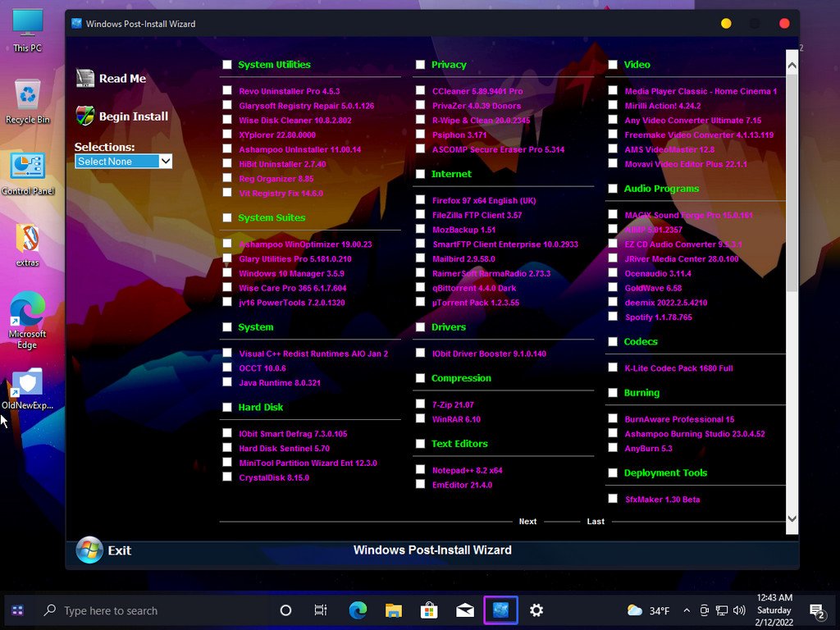Tick qBittorrent 4.4.0 Dark checkbox
The image size is (840, 630).
click(x=420, y=287)
